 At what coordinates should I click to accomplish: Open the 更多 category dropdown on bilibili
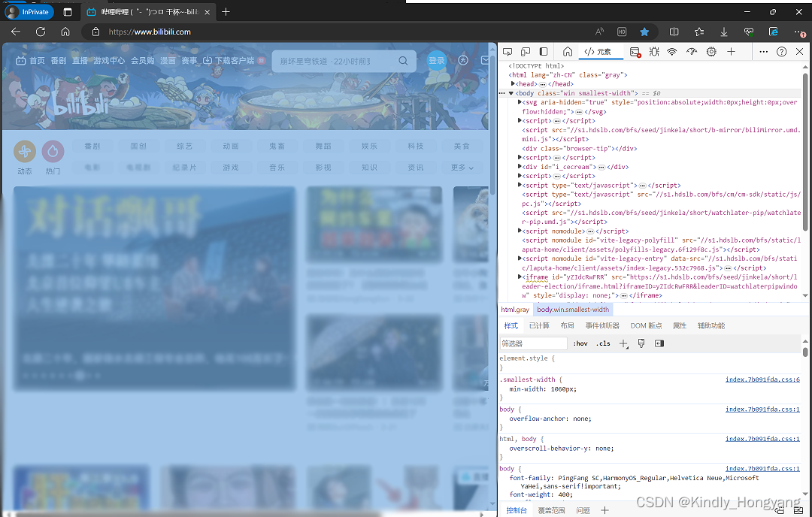click(462, 168)
